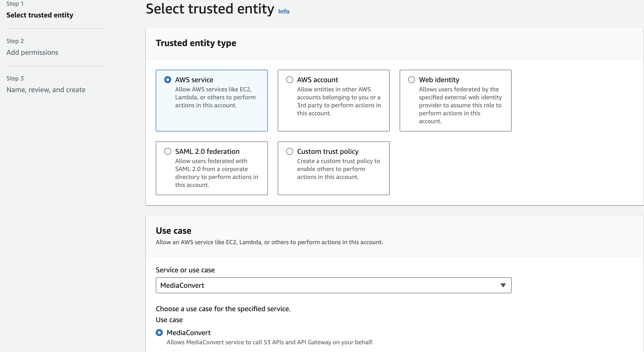Screen dimensions: 644x352
Task: Click the Custom trust policy card description
Action: click(x=338, y=169)
